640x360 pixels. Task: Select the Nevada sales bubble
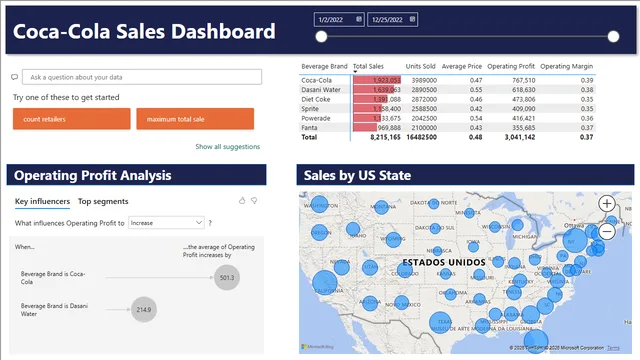(x=342, y=267)
